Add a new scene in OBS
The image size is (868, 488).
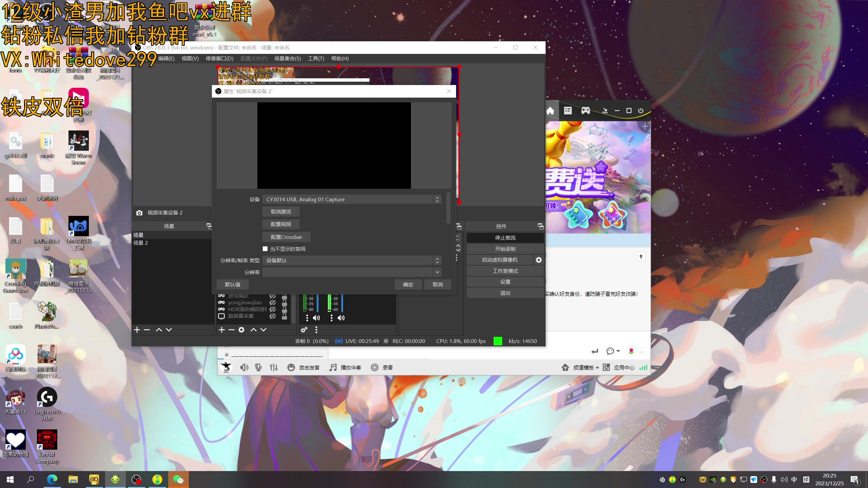[x=137, y=330]
